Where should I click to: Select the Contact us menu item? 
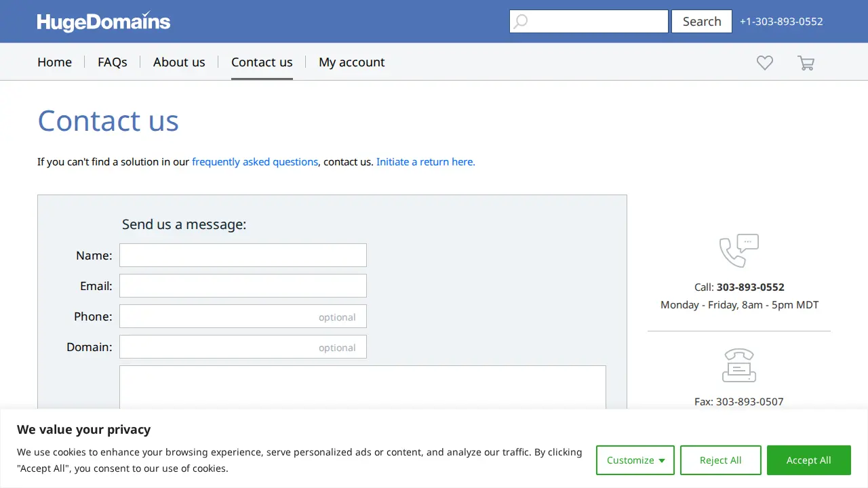[x=262, y=62]
